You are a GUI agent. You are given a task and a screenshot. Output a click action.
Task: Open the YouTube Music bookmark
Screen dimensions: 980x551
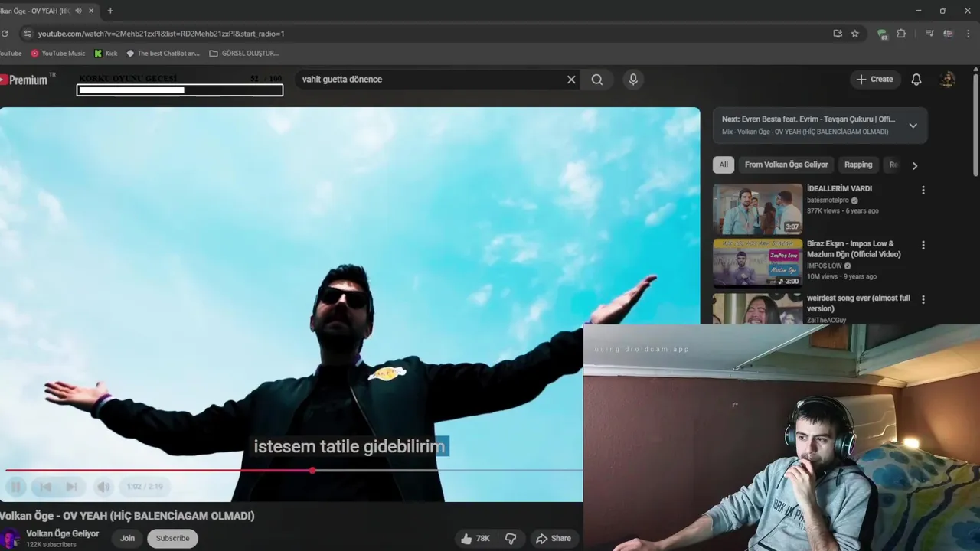58,54
